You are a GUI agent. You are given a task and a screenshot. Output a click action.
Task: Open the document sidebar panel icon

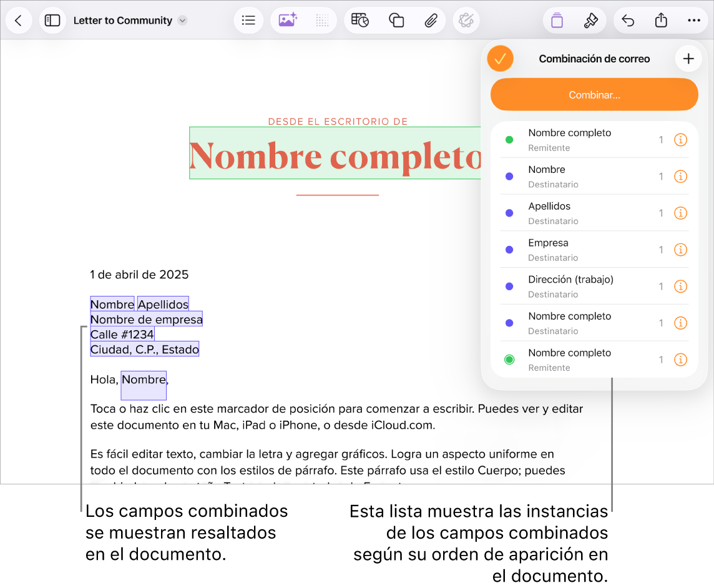tap(52, 20)
